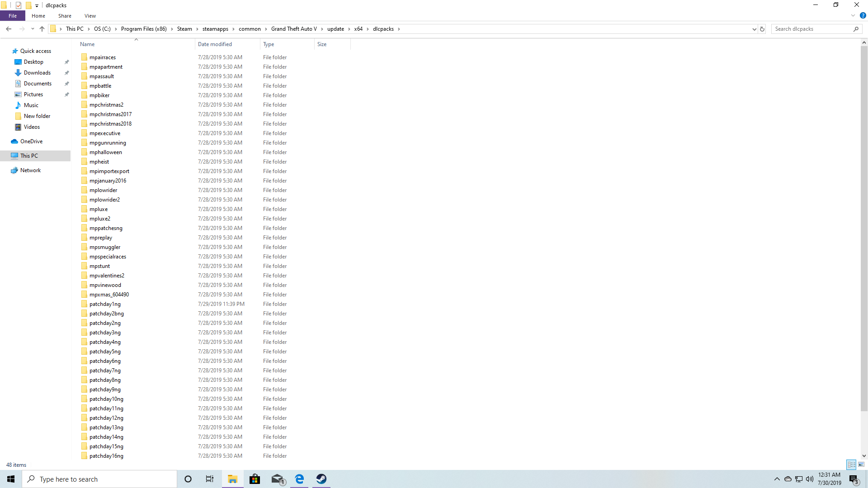The image size is (868, 488).
Task: Open the View ribbon tab
Action: tap(90, 16)
